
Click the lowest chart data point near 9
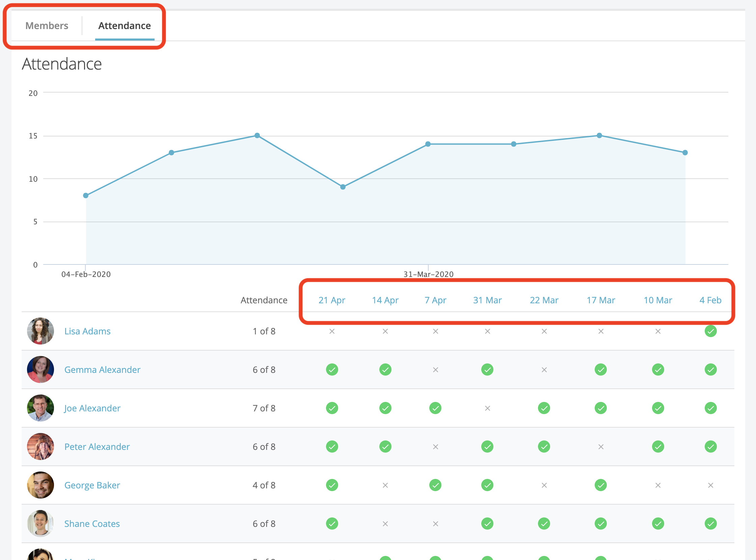pyautogui.click(x=343, y=187)
